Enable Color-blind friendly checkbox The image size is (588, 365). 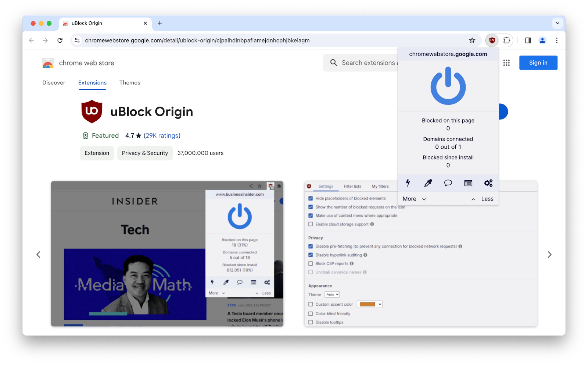(x=311, y=314)
